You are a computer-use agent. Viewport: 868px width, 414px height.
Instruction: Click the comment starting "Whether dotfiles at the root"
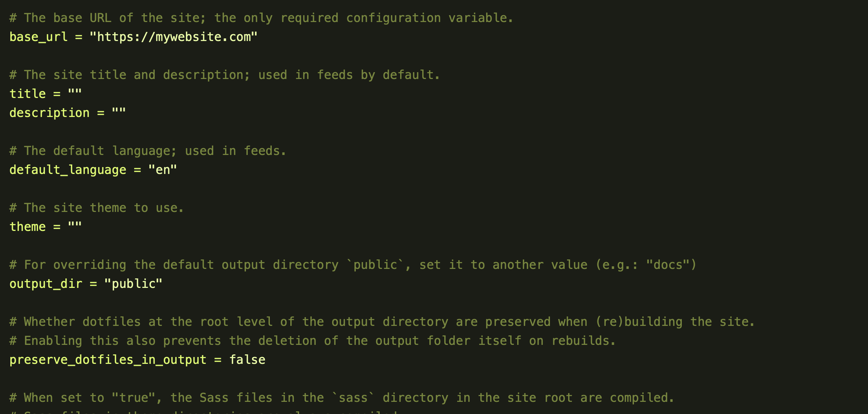coord(382,322)
